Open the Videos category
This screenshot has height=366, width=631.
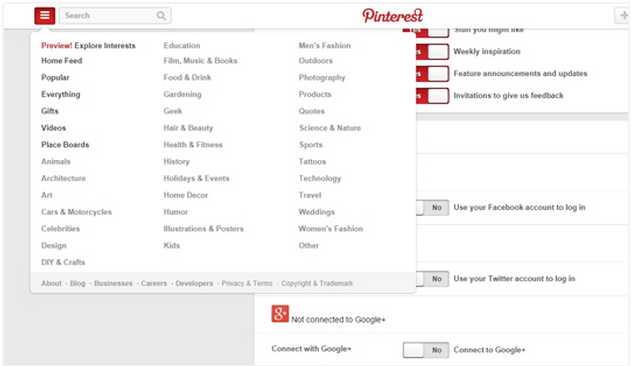point(54,128)
